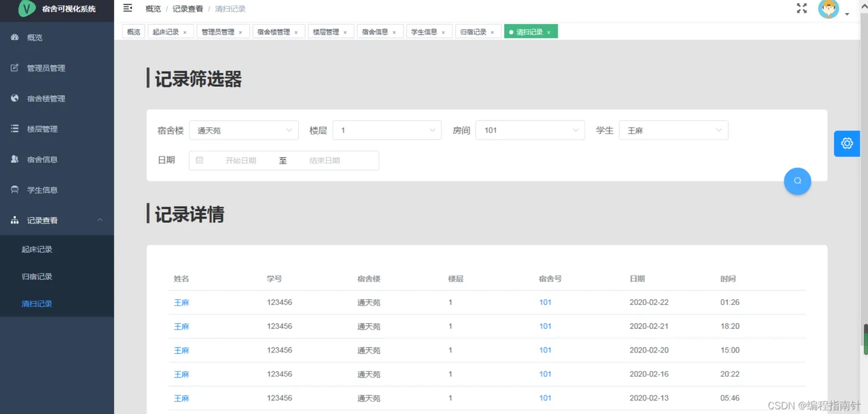Image resolution: width=868 pixels, height=414 pixels.
Task: Click 记录查看 breadcrumb
Action: pos(188,9)
